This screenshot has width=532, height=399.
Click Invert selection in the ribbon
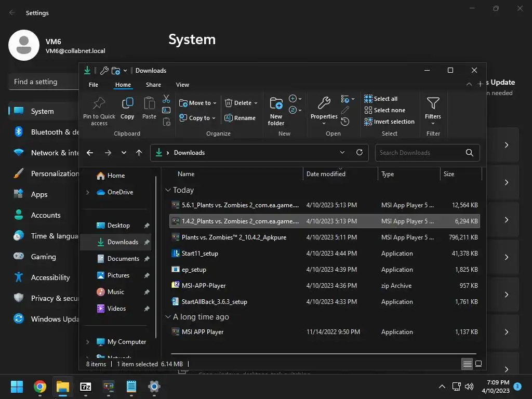coord(390,122)
